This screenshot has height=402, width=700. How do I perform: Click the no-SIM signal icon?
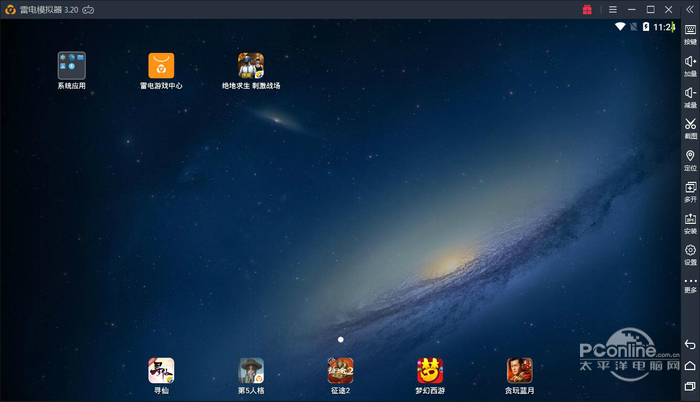(633, 27)
